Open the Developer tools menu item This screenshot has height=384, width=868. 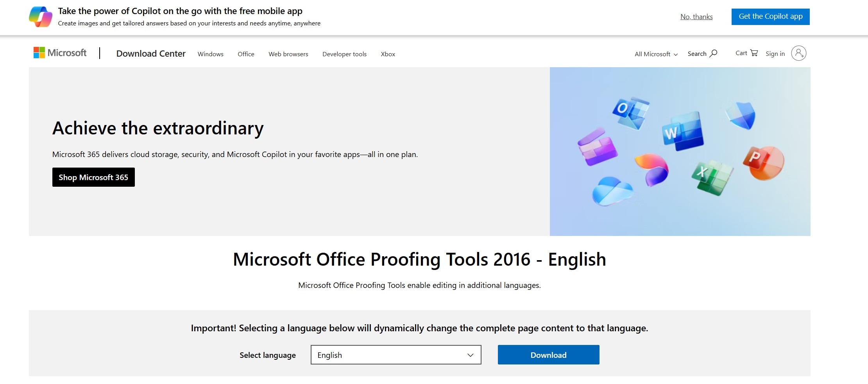coord(344,54)
